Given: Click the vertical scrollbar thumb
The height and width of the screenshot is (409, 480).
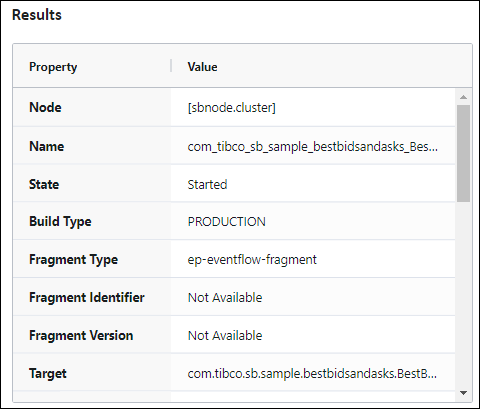Looking at the screenshot, I should tap(463, 153).
